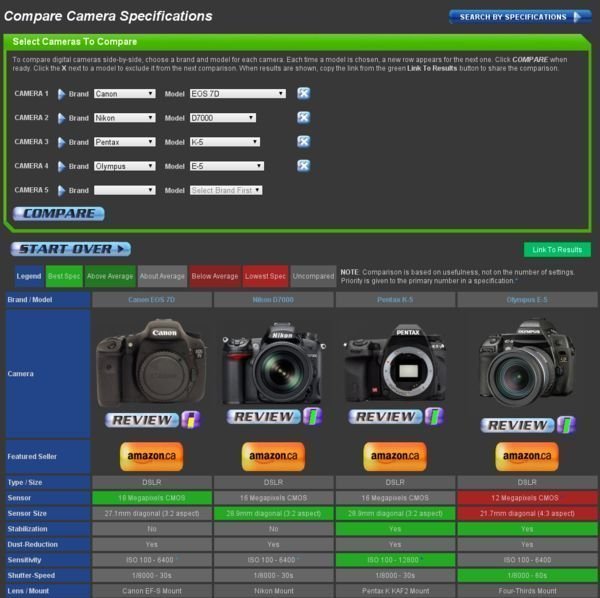
Task: Click the Best Spec legend swatch
Action: pyautogui.click(x=64, y=276)
